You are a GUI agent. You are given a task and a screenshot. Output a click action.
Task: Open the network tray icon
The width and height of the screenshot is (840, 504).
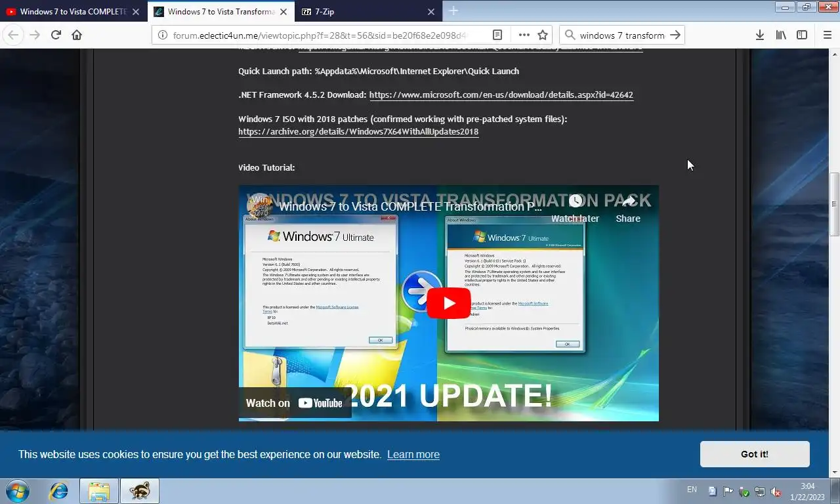pos(760,491)
